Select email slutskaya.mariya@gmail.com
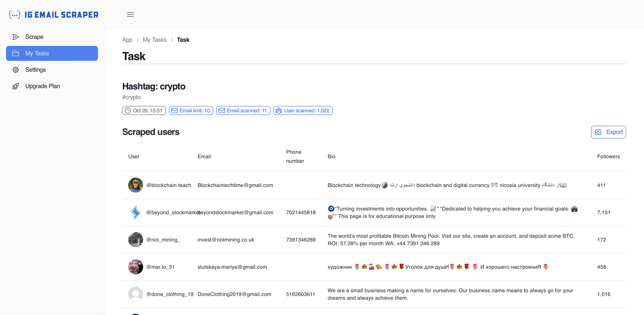 point(232,267)
